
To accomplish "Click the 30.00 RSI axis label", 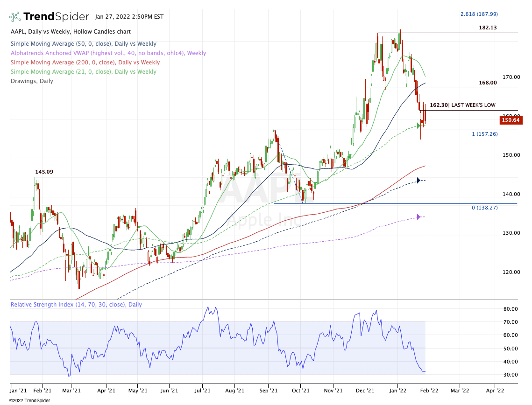I will pos(511,375).
